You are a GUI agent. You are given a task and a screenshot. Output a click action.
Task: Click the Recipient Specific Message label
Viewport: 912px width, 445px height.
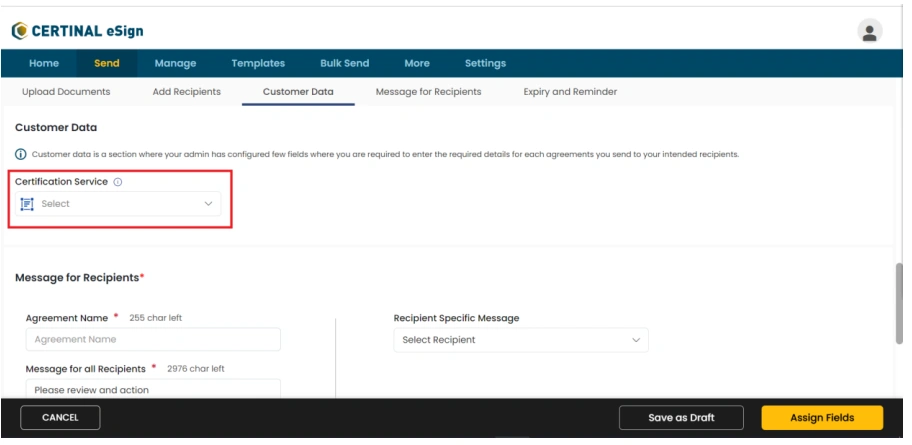pos(457,318)
